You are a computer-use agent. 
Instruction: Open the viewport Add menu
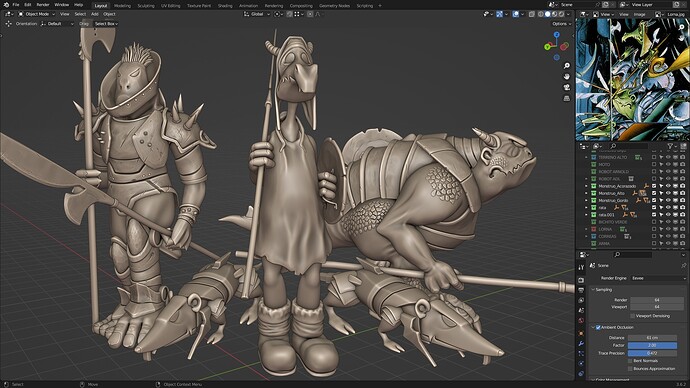pos(95,14)
